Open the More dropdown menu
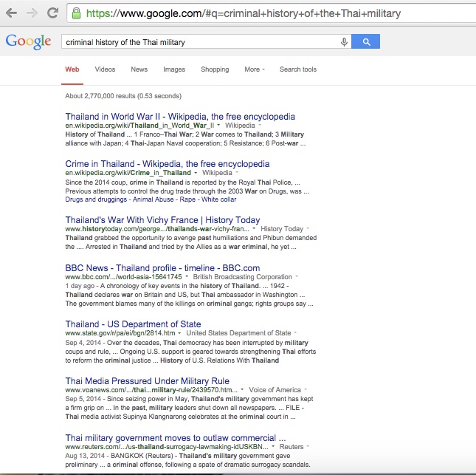 tap(255, 69)
